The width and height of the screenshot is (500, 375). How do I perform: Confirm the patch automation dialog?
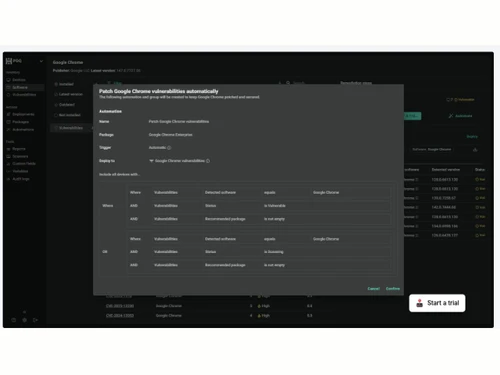[393, 289]
